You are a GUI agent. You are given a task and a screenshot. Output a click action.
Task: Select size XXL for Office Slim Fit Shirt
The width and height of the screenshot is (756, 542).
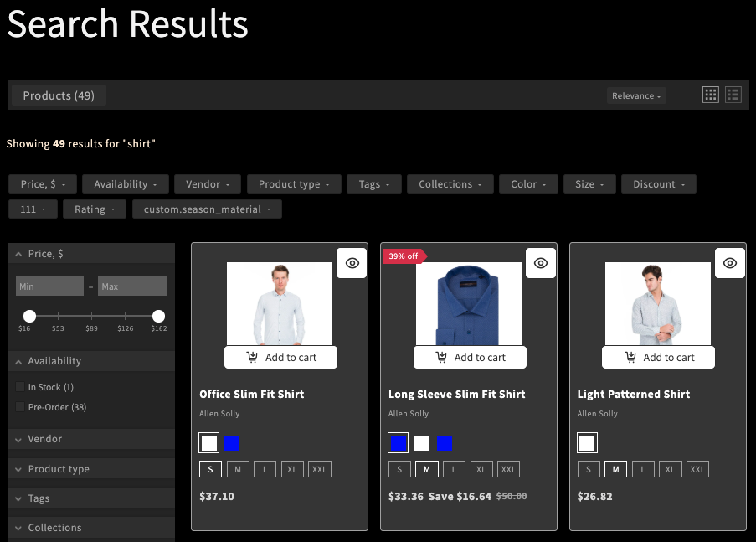319,470
